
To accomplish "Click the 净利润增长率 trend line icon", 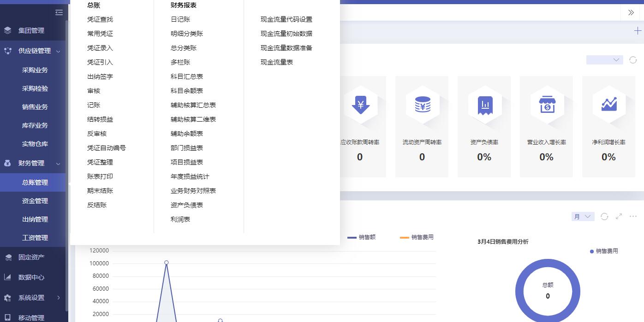I will [x=609, y=105].
